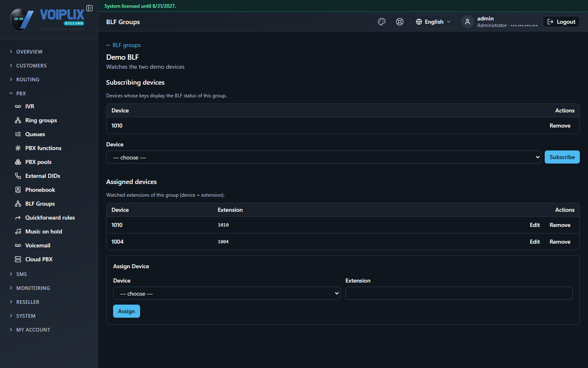Click the BLF Groups sidebar icon

click(x=18, y=204)
